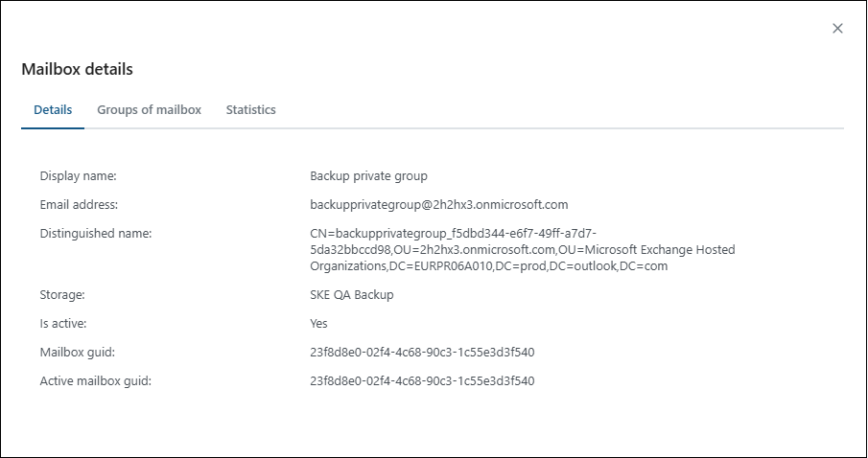Image resolution: width=868 pixels, height=458 pixels.
Task: Click the Display name label
Action: pyautogui.click(x=78, y=176)
